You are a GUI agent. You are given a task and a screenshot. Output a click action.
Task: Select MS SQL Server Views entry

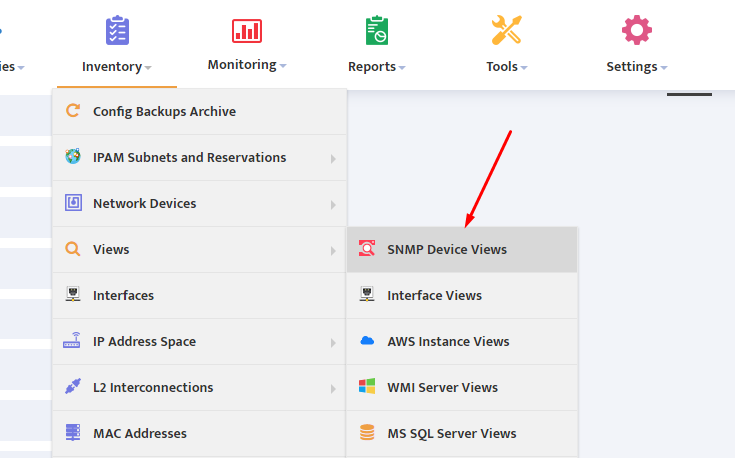tap(462, 433)
